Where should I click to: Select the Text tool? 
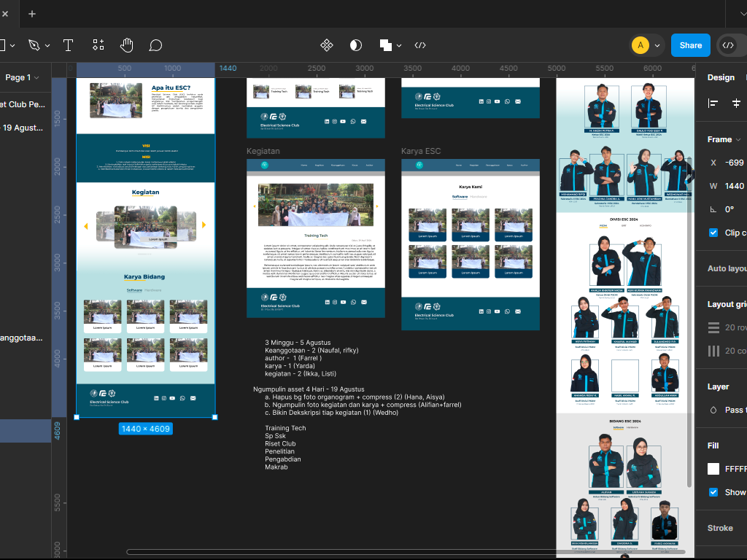(68, 45)
